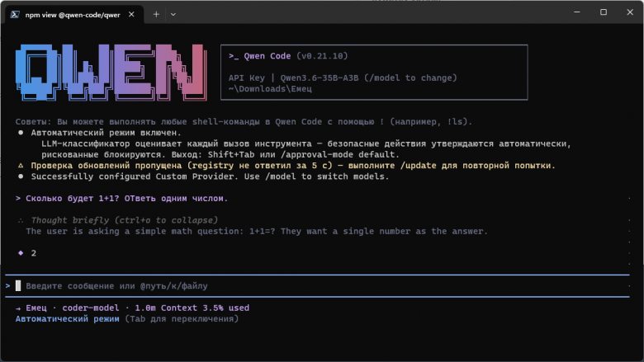Click the yellow update check warning line
Image resolution: width=644 pixels, height=362 pixels.
pyautogui.click(x=293, y=166)
